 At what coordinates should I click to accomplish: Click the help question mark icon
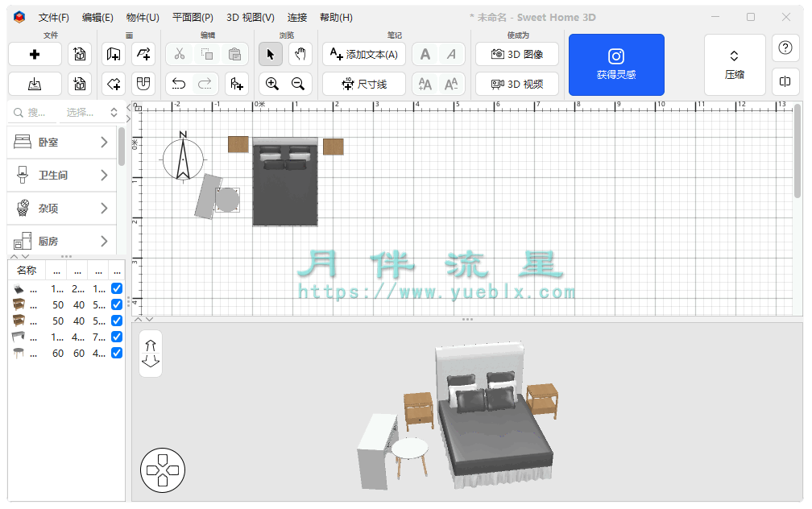tap(785, 48)
